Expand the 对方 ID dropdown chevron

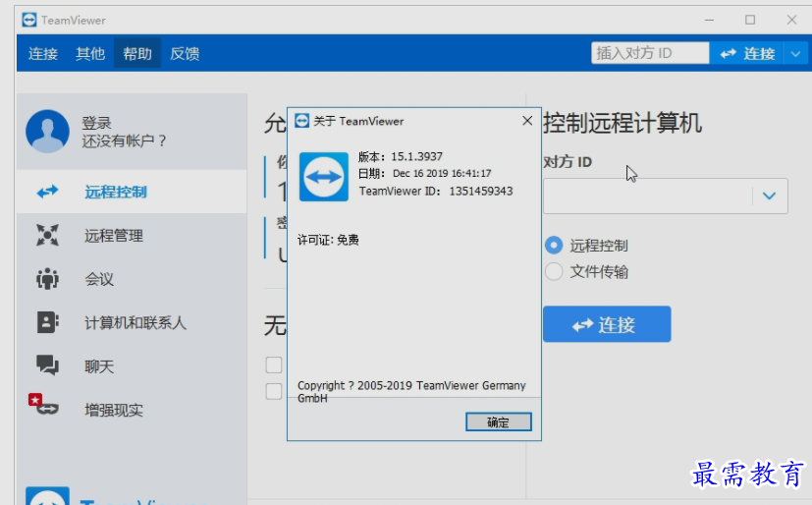pyautogui.click(x=770, y=196)
